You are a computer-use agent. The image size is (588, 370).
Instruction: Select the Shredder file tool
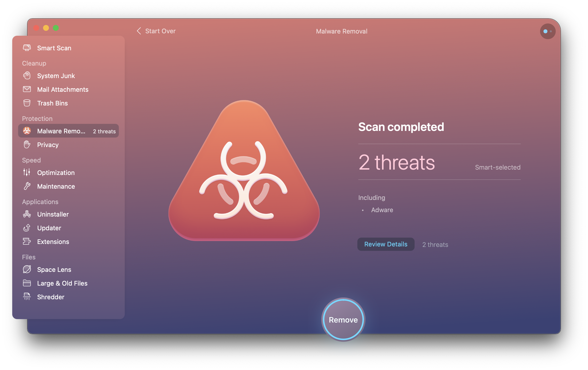(x=50, y=297)
